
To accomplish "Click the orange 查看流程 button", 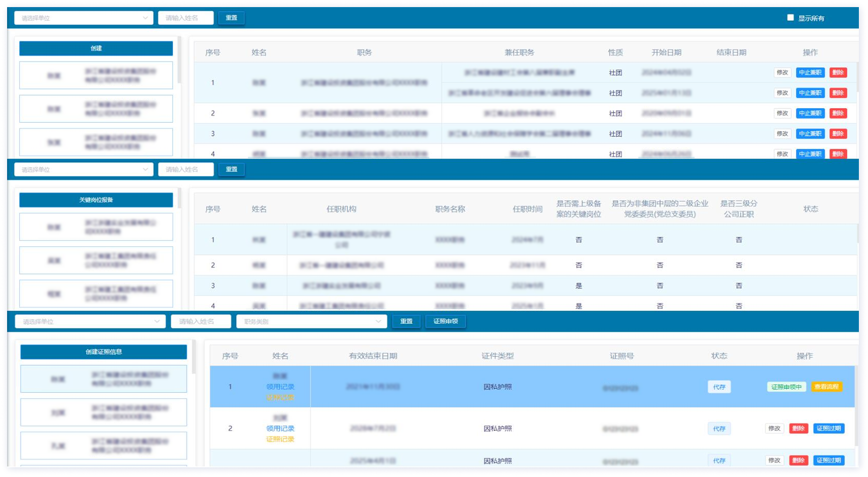I will [x=826, y=387].
